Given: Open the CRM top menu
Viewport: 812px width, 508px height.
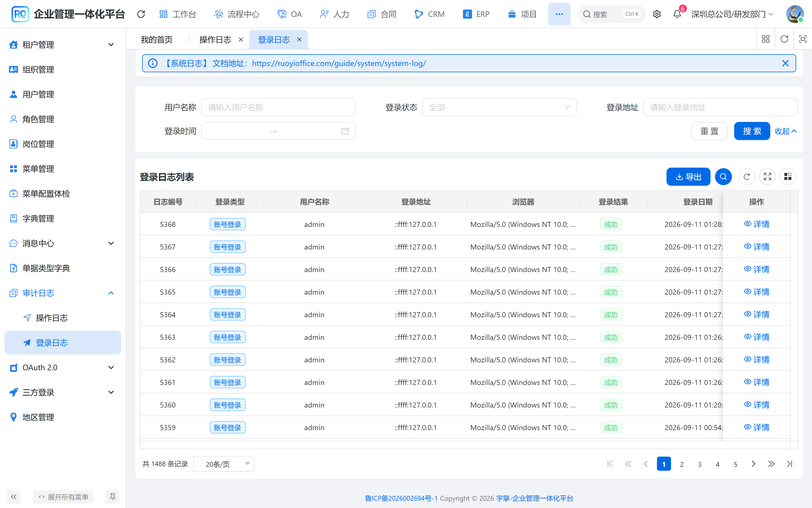Looking at the screenshot, I should pos(429,14).
